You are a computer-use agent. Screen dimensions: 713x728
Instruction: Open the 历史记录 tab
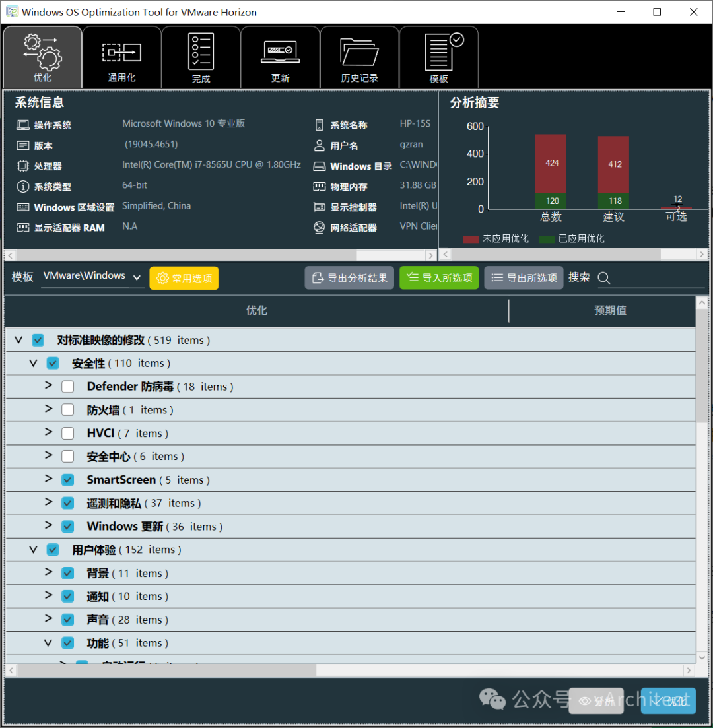[359, 57]
